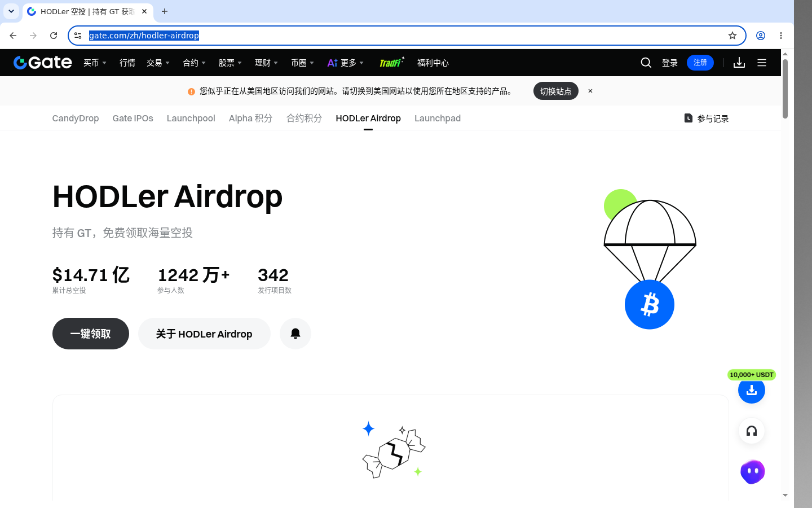Expand the 理财 dropdown menu
This screenshot has height=508, width=812.
[266, 63]
